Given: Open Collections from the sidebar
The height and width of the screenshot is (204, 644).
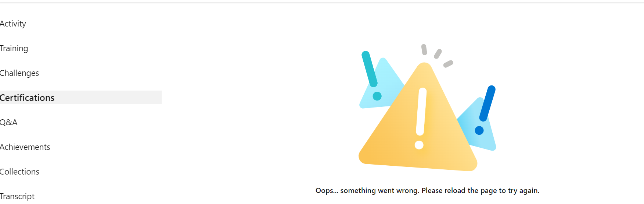Looking at the screenshot, I should click(19, 172).
